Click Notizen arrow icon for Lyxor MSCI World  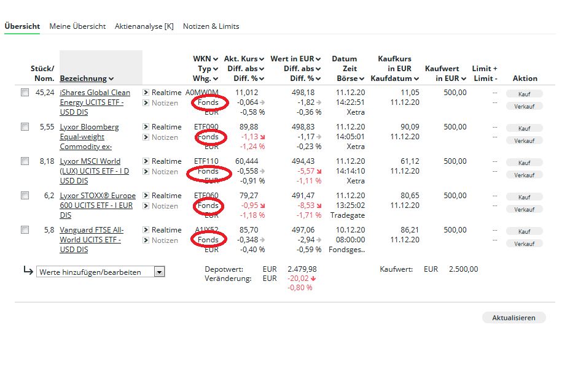(x=146, y=172)
